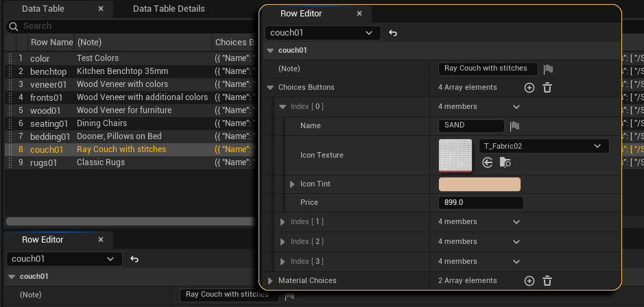This screenshot has width=644, height=307.
Task: Open the Icon Tint color swatch
Action: pos(479,184)
